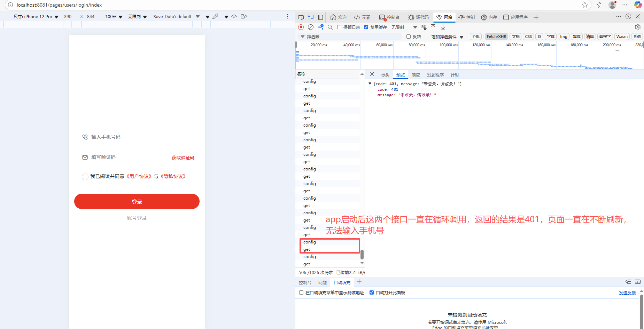Open network settings gear
This screenshot has width=644, height=329.
point(637,27)
